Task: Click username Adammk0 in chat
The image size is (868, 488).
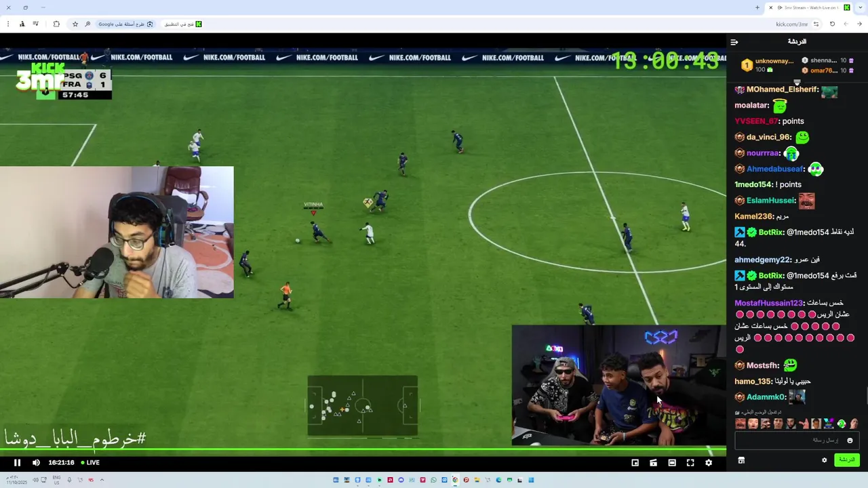Action: 766,397
